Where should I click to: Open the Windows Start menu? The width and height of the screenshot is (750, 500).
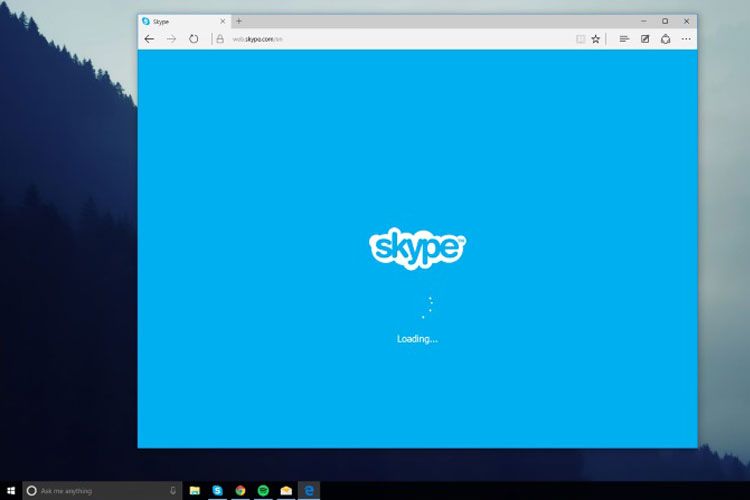(x=11, y=490)
